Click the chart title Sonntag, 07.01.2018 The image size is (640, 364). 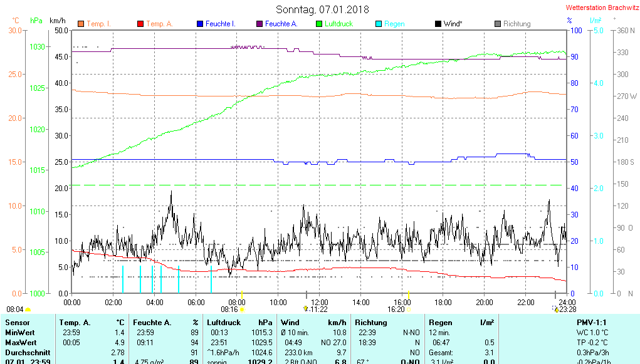[x=322, y=9]
